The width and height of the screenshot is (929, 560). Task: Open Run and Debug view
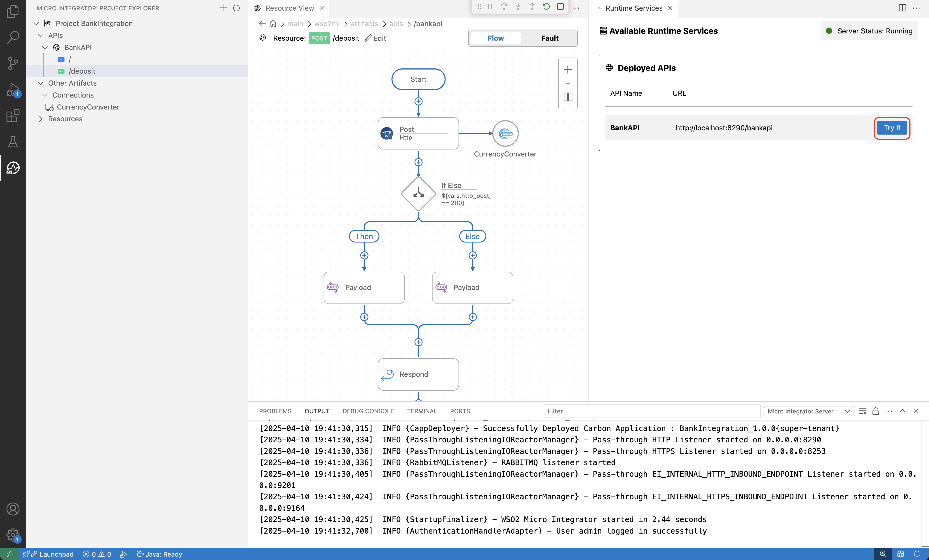(x=13, y=90)
